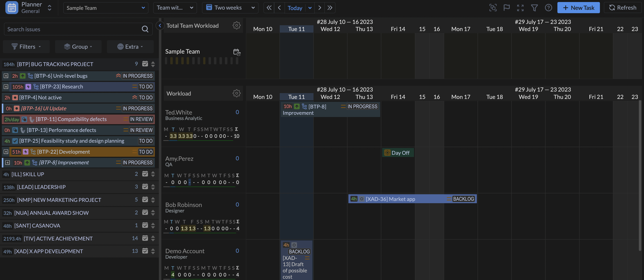The height and width of the screenshot is (280, 644).
Task: Expand the BTP-23 Research task
Action: click(x=6, y=87)
